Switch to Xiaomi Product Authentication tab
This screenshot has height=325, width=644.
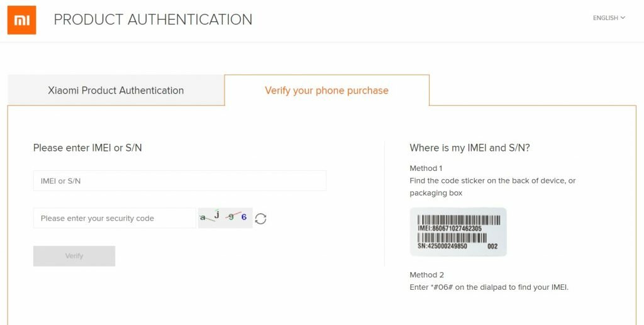tap(116, 91)
